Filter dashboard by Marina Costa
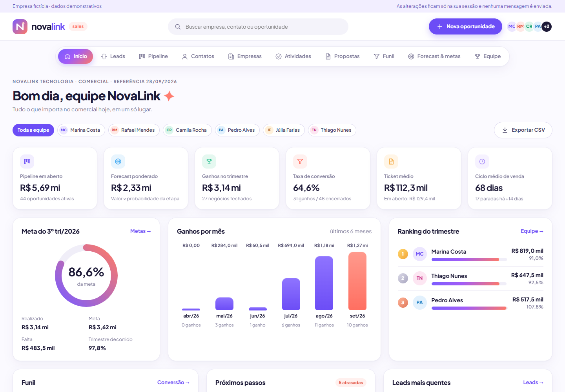The image size is (565, 392). click(x=81, y=130)
